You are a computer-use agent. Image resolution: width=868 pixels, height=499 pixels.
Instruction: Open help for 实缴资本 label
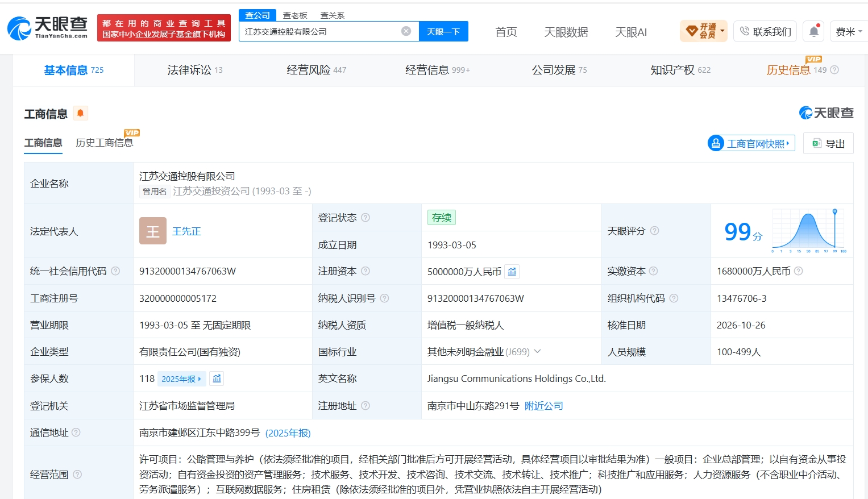(x=653, y=271)
